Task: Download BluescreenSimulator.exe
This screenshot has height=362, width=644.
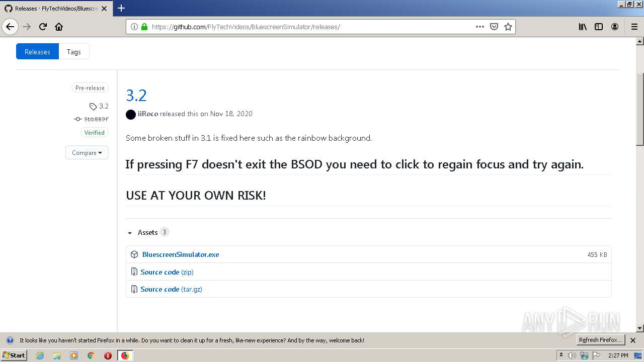Action: pyautogui.click(x=181, y=254)
